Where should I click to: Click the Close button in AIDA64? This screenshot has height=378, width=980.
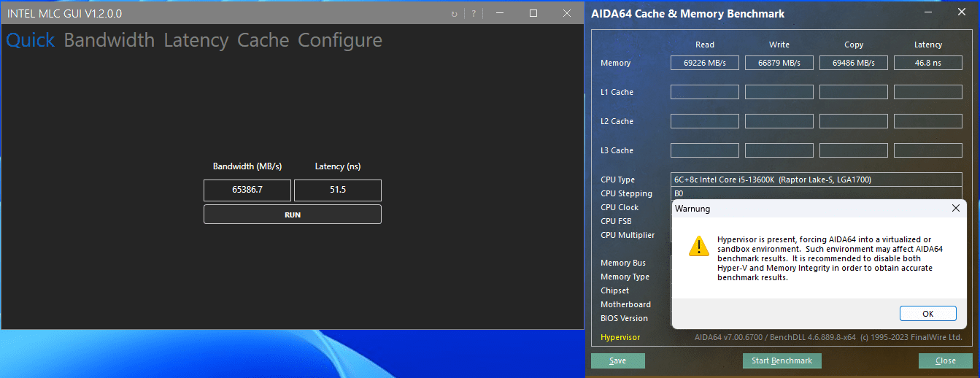pos(946,360)
